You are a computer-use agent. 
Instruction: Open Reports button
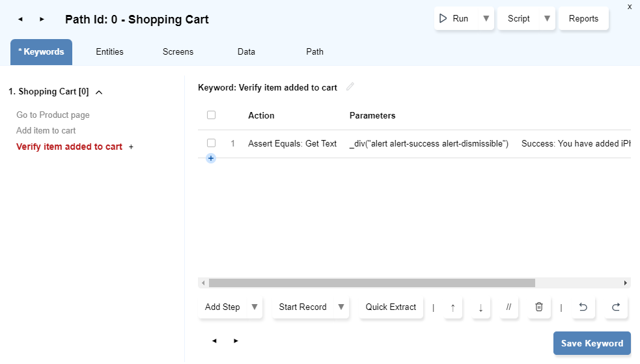pos(583,19)
